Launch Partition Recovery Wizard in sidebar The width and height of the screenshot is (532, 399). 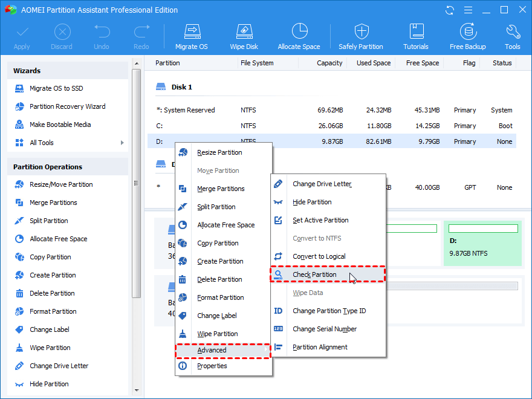click(x=67, y=106)
